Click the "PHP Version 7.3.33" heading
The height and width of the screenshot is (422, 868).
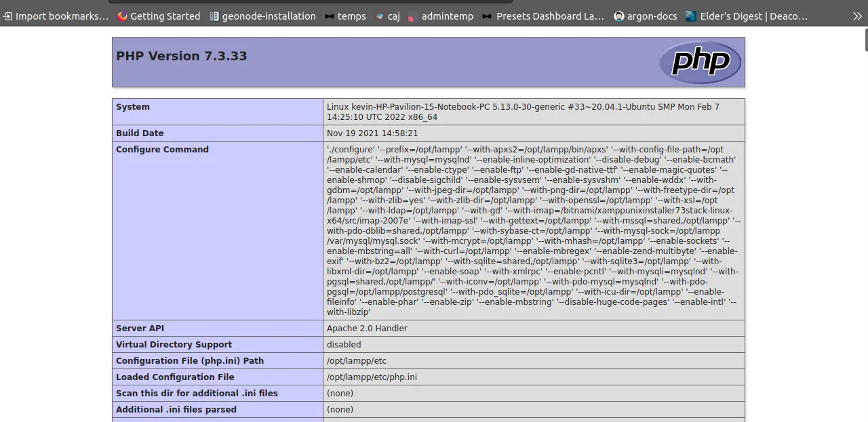pos(182,56)
